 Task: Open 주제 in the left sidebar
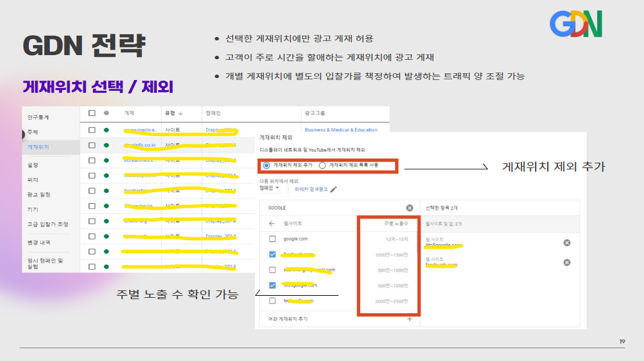[x=32, y=132]
